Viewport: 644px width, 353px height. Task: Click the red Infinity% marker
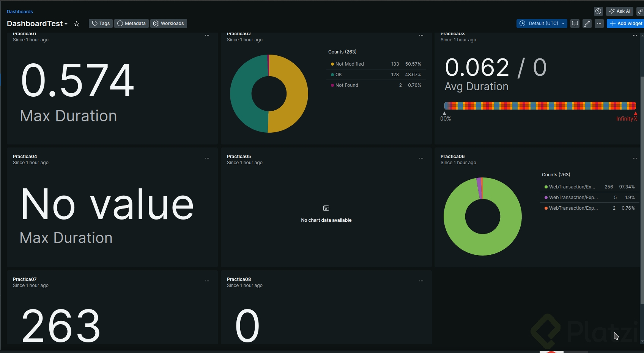point(635,113)
